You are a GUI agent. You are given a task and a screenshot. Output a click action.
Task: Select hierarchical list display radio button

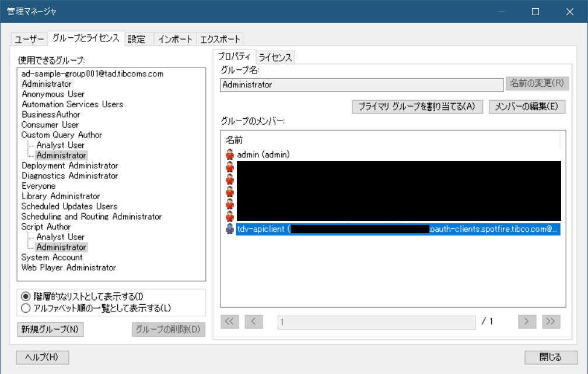pyautogui.click(x=26, y=297)
